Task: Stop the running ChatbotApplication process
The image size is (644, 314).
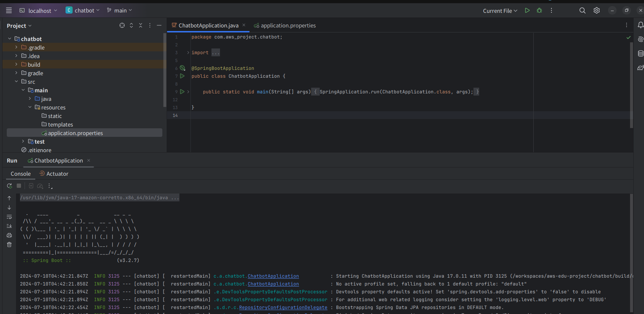Action: coord(19,186)
